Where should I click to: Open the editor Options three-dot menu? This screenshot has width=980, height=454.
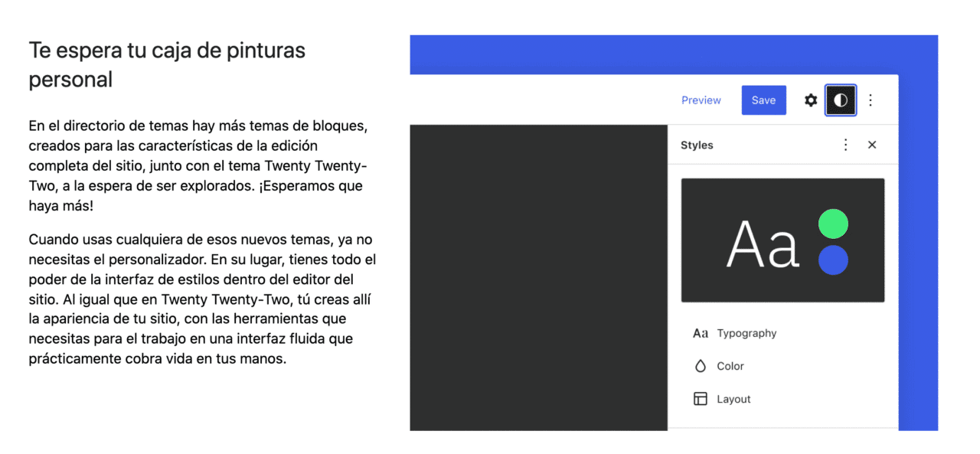871,100
